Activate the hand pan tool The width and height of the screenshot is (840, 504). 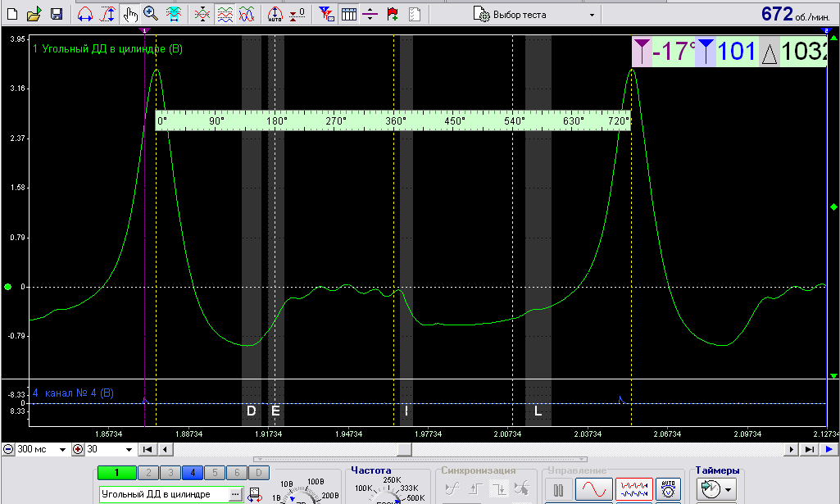click(x=129, y=14)
